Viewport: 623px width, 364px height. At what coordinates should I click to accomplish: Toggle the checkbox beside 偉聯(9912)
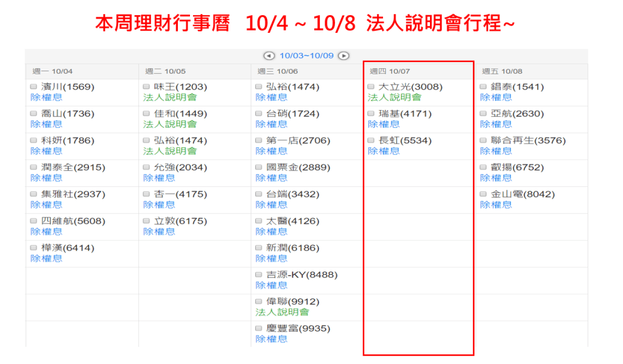coord(259,302)
